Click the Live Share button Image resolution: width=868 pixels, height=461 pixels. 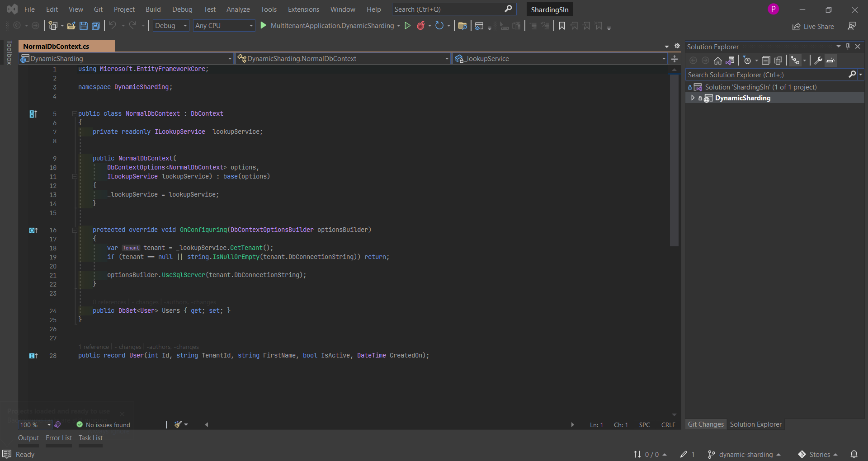813,27
